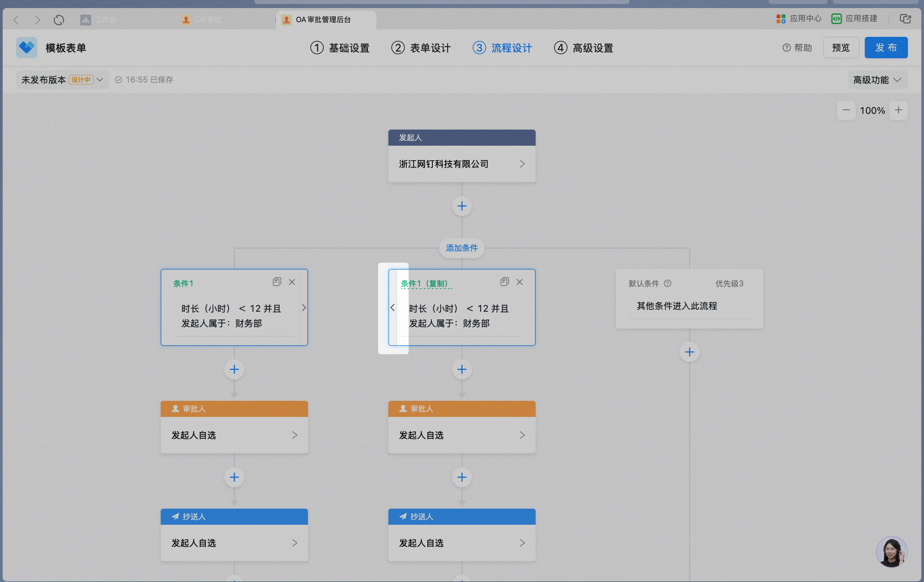924x582 pixels.
Task: Click the 模板表单 title
Action: tap(66, 48)
